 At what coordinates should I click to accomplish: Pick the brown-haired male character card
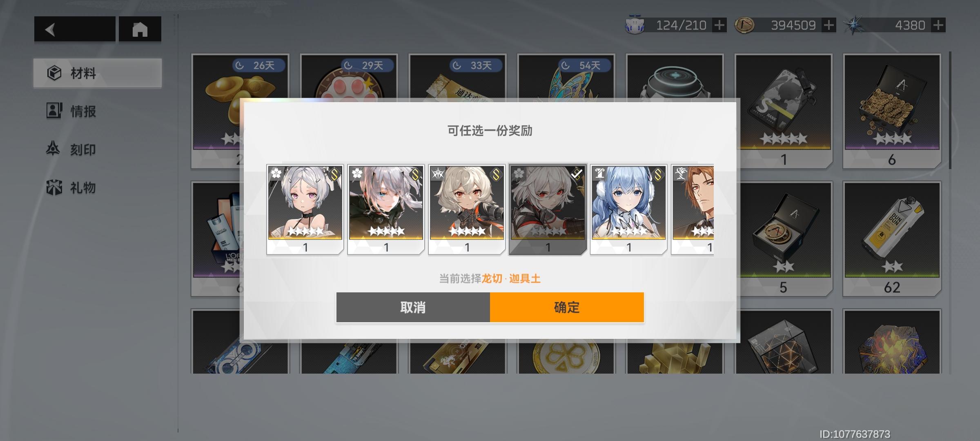point(693,209)
